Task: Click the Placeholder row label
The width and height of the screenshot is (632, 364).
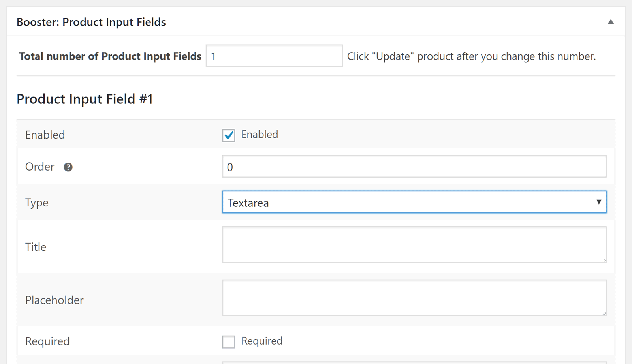Action: (x=55, y=300)
